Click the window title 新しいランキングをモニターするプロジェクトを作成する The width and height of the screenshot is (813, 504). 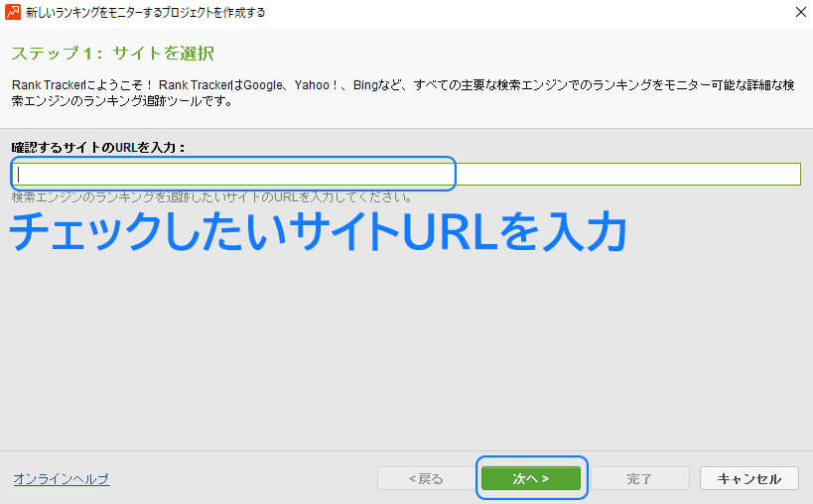[146, 12]
